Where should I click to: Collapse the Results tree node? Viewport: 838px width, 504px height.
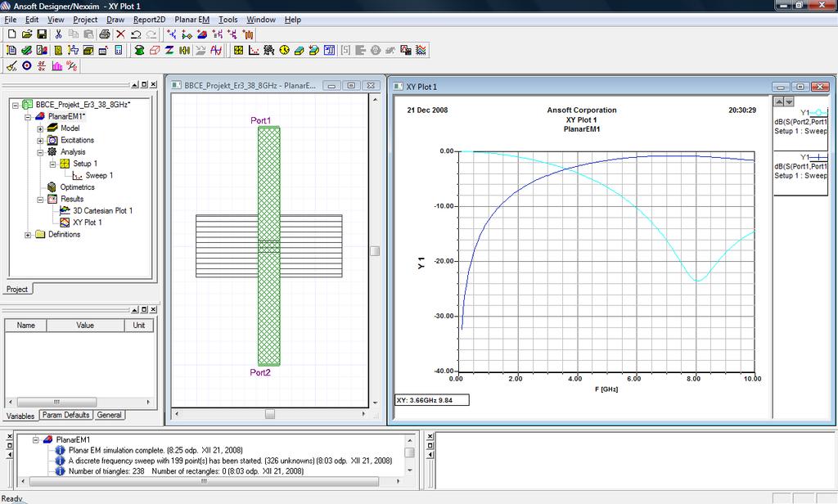pyautogui.click(x=40, y=200)
